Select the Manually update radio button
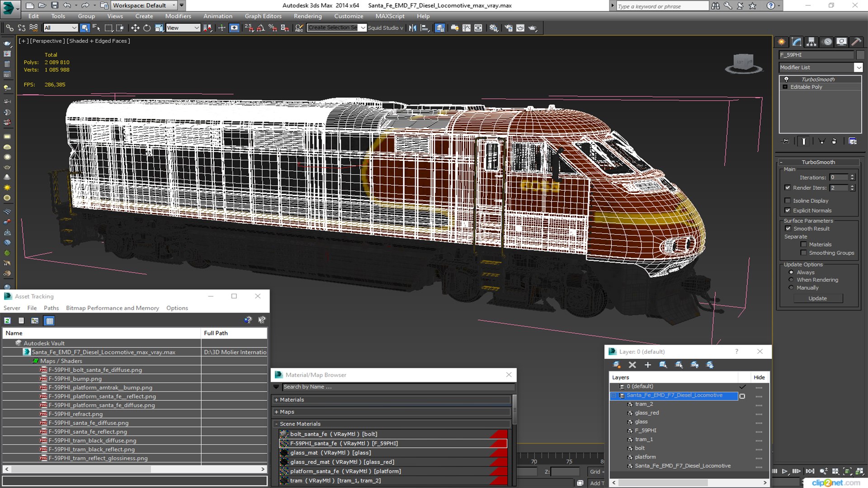Image resolution: width=868 pixels, height=488 pixels. [x=791, y=288]
